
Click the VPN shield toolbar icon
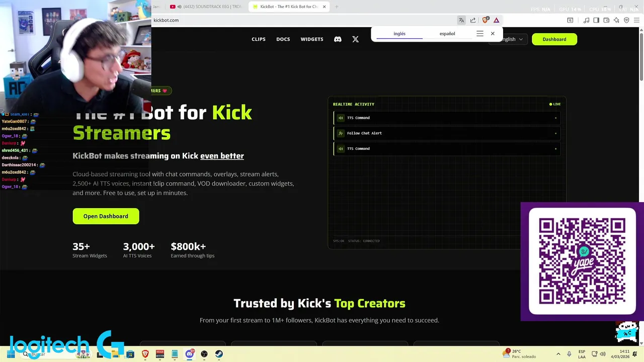click(626, 20)
